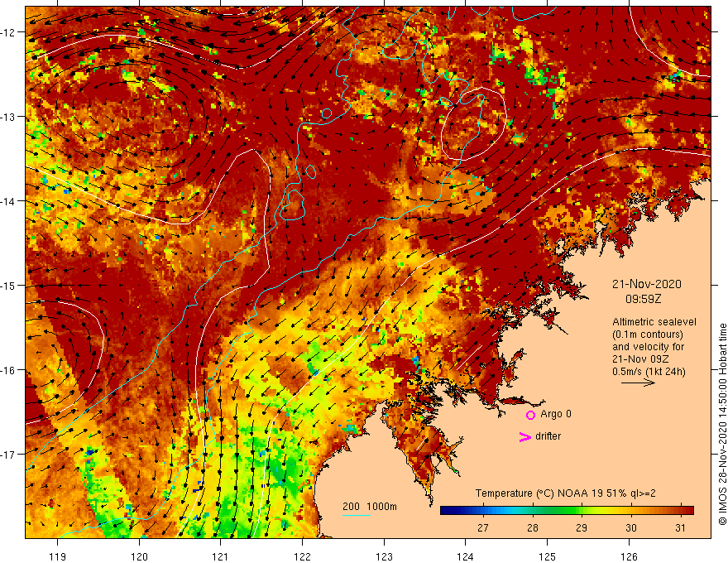Click the 119 longitude axis label
728x563 pixels.
(58, 556)
